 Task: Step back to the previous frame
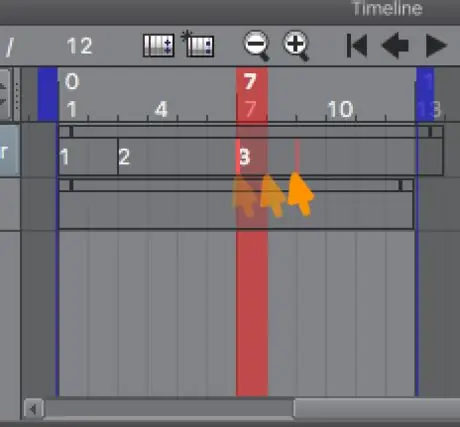[x=395, y=46]
